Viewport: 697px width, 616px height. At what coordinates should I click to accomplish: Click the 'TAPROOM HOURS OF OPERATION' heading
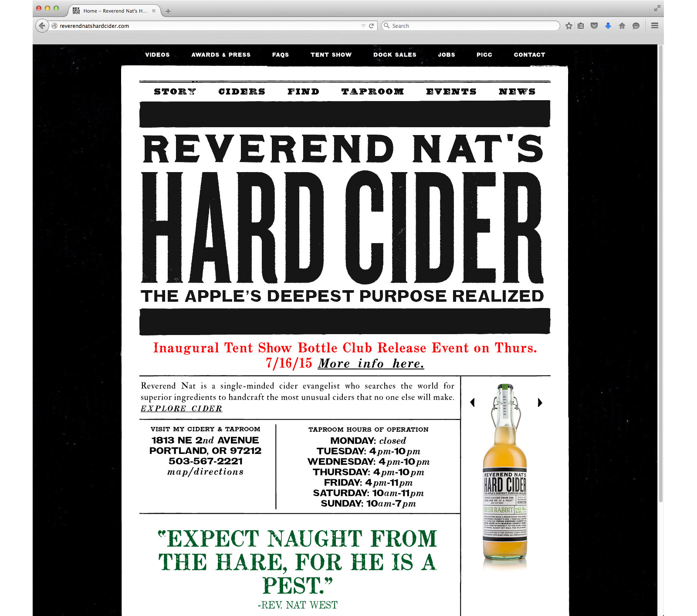[369, 430]
